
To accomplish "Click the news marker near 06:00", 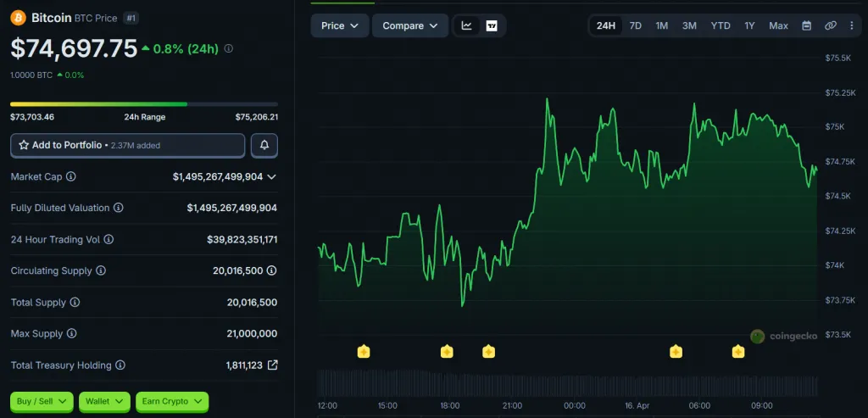I will click(676, 352).
